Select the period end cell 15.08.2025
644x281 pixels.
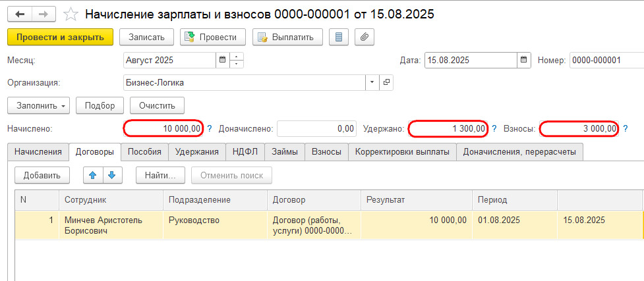pyautogui.click(x=600, y=225)
